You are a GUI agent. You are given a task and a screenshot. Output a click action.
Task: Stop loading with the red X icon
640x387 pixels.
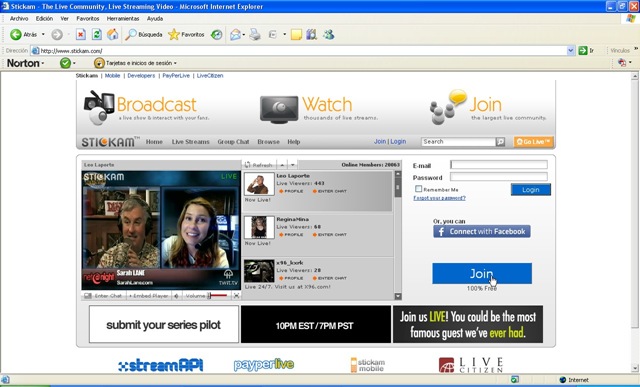81,35
